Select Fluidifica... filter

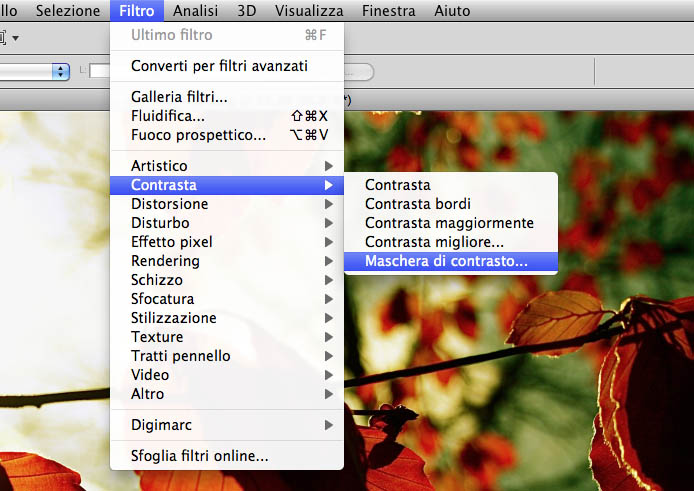pyautogui.click(x=227, y=116)
